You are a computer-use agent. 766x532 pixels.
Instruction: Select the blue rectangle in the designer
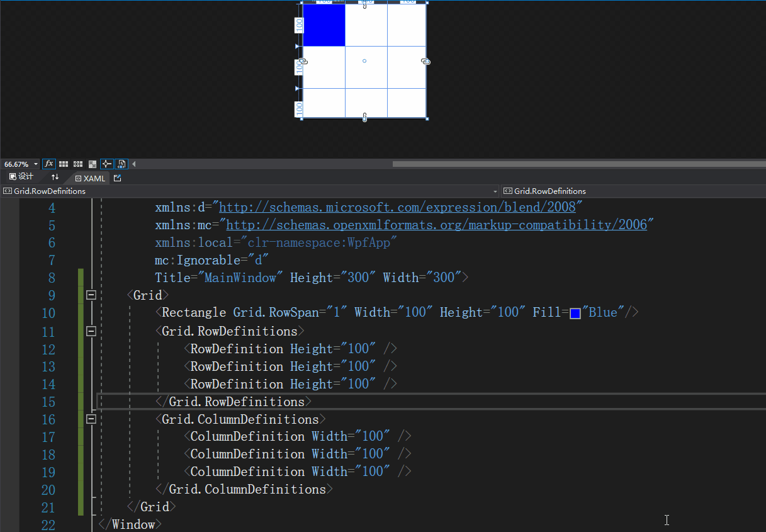(x=324, y=25)
